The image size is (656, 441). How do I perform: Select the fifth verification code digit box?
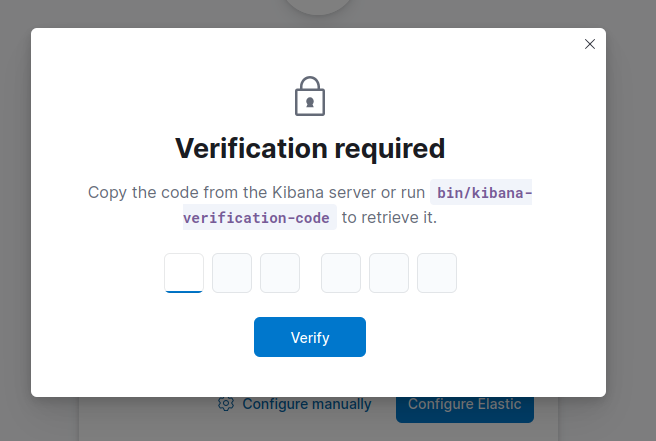[389, 273]
